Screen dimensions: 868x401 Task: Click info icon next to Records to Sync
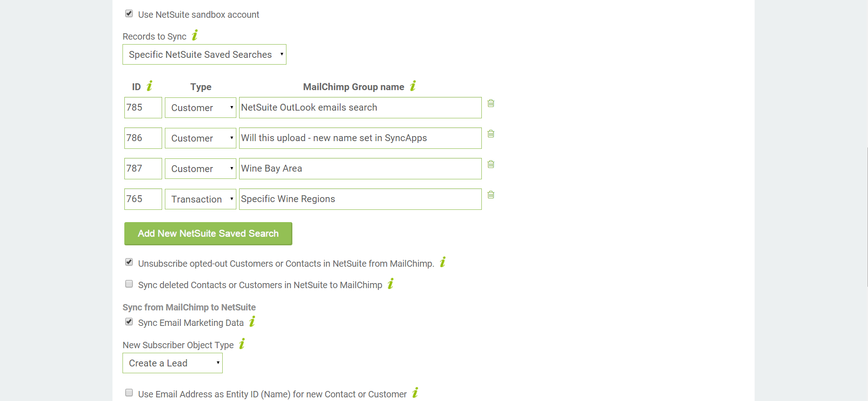(195, 36)
